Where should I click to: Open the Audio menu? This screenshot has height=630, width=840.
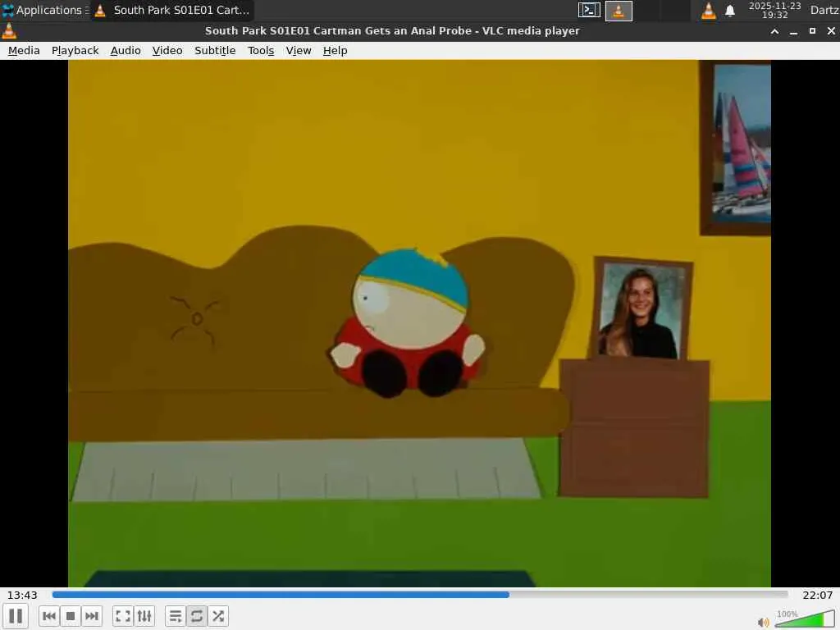coord(126,50)
